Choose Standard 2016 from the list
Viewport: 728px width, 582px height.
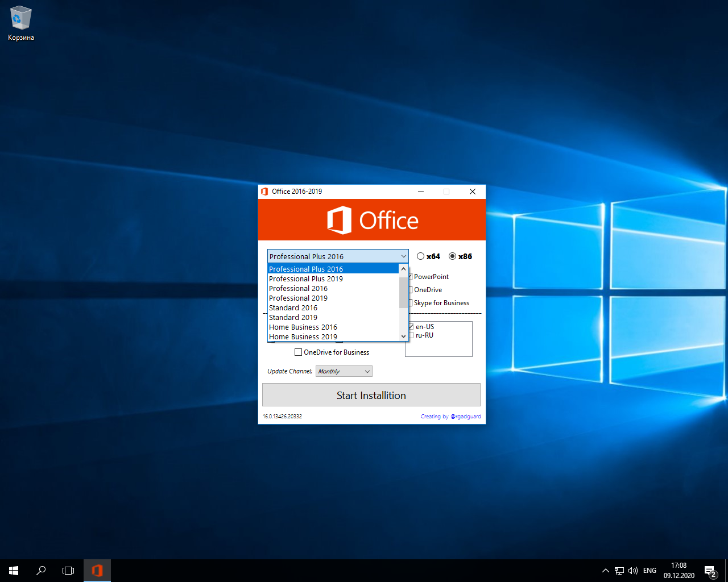333,307
